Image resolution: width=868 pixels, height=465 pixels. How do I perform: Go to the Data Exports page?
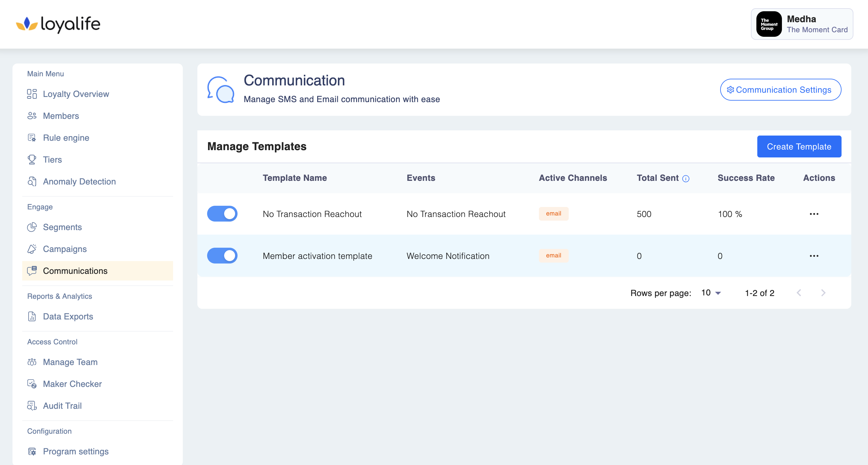pyautogui.click(x=68, y=316)
